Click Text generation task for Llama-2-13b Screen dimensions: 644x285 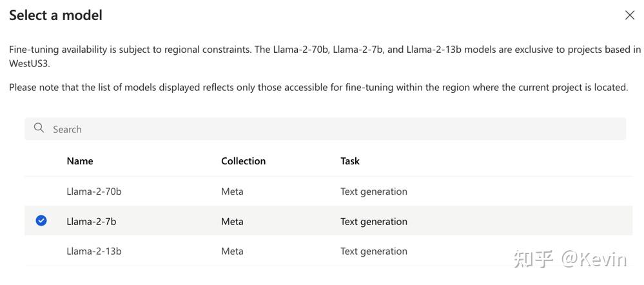pos(374,251)
